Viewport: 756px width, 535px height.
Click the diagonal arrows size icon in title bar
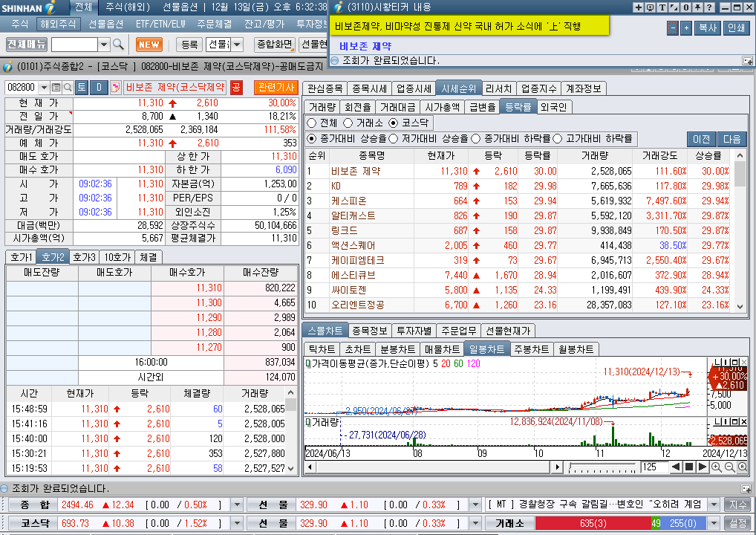[x=674, y=7]
